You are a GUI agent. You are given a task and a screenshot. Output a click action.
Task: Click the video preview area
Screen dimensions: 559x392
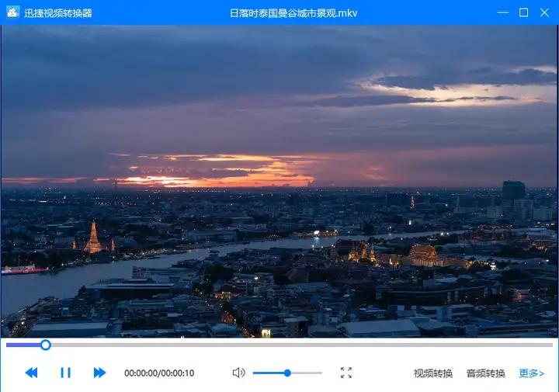click(x=279, y=181)
